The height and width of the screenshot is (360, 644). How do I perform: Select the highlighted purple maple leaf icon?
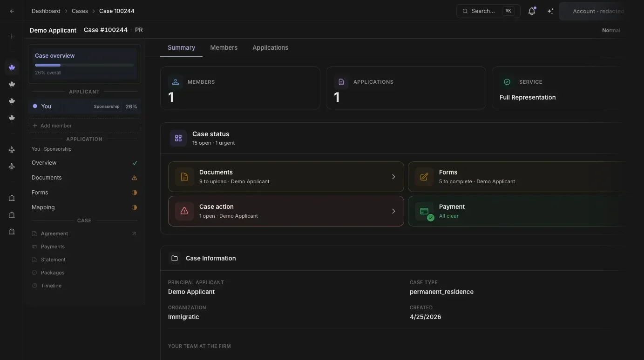click(12, 67)
